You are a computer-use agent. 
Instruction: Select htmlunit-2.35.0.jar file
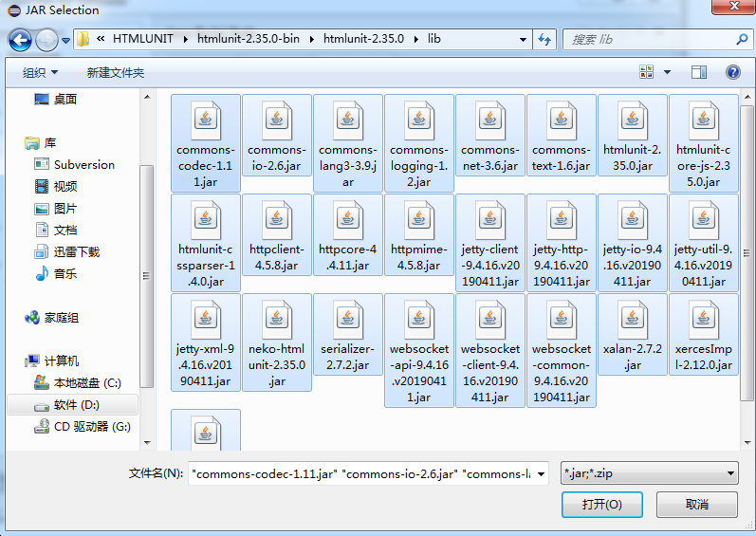(633, 136)
